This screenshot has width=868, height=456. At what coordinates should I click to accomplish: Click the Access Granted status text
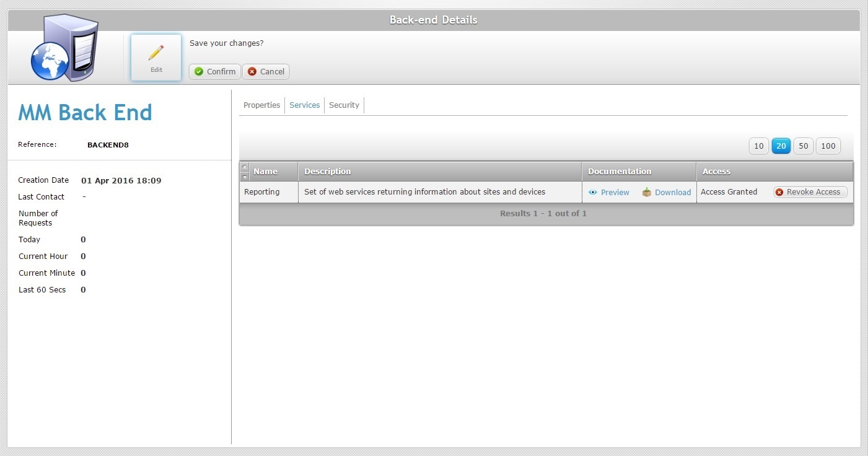click(x=729, y=192)
